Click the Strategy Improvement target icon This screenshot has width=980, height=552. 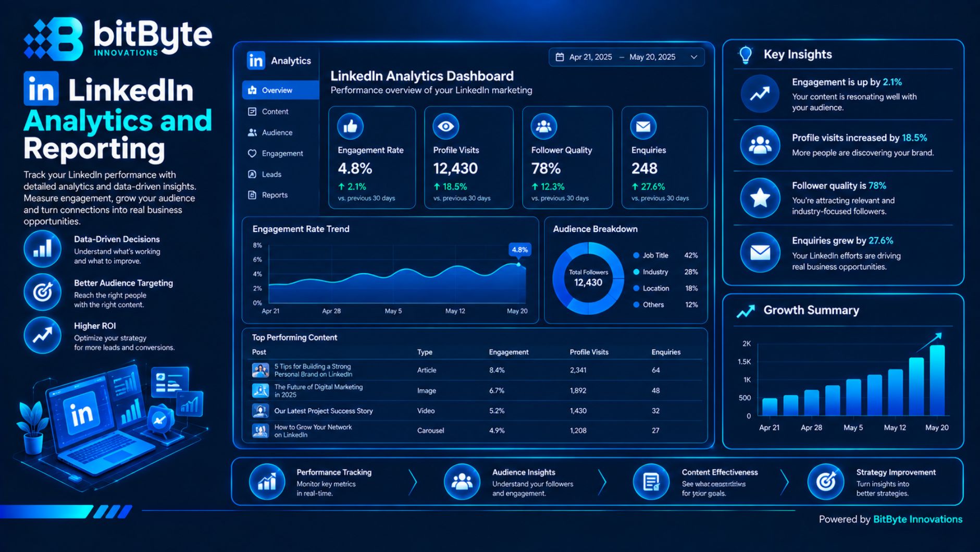(826, 482)
